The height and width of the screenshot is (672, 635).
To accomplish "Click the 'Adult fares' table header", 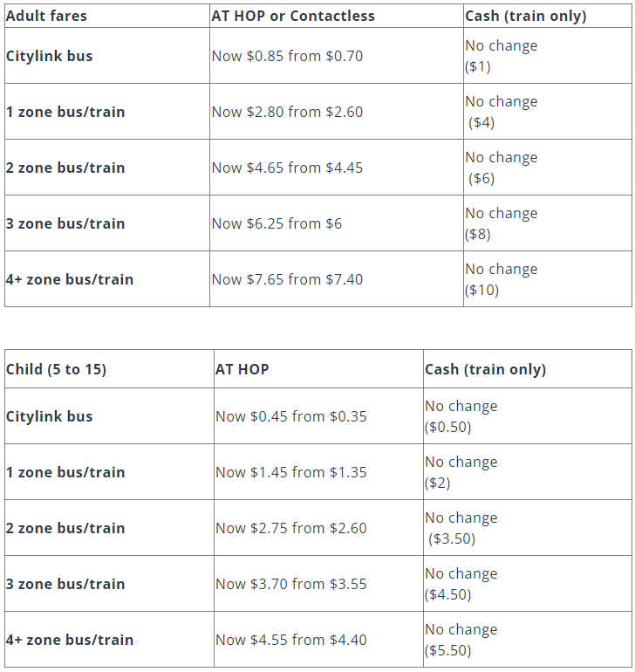I will 46,16.
